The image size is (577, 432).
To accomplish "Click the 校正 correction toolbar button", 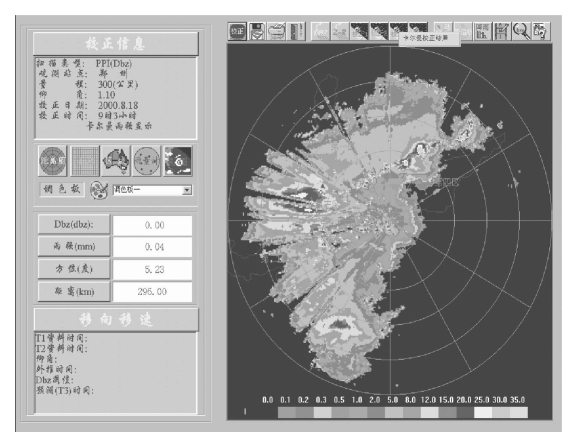I will coord(237,31).
